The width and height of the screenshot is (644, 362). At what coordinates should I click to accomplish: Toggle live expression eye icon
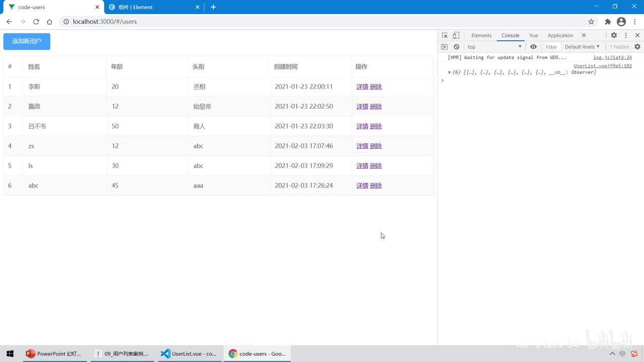click(x=533, y=47)
